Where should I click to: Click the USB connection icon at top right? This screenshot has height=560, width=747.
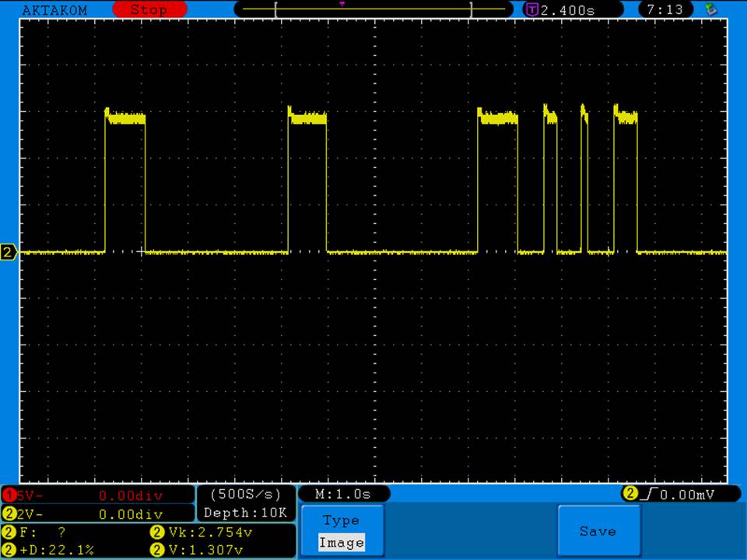(710, 9)
